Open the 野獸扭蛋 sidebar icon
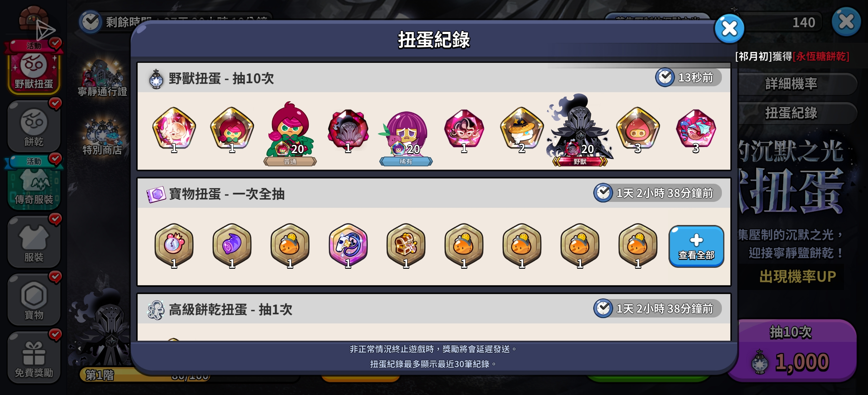The height and width of the screenshot is (395, 868). coord(34,67)
